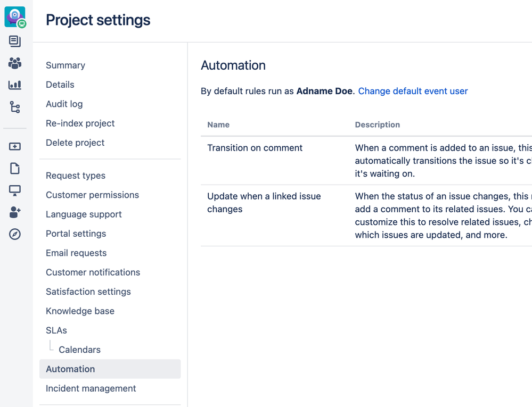
Task: Open Customer permissions settings
Action: (92, 195)
